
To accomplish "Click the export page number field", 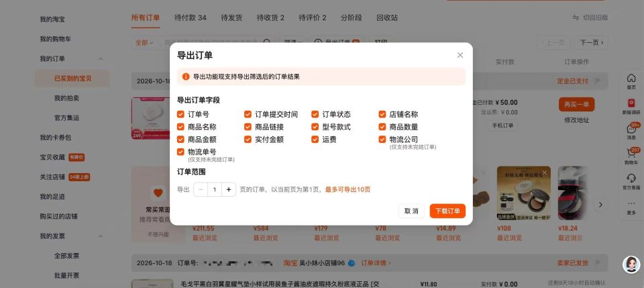I will coord(215,189).
